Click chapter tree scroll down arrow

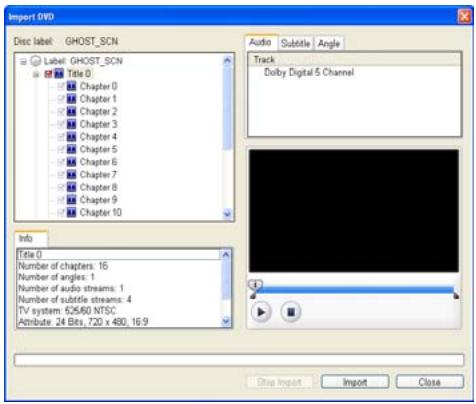227,214
